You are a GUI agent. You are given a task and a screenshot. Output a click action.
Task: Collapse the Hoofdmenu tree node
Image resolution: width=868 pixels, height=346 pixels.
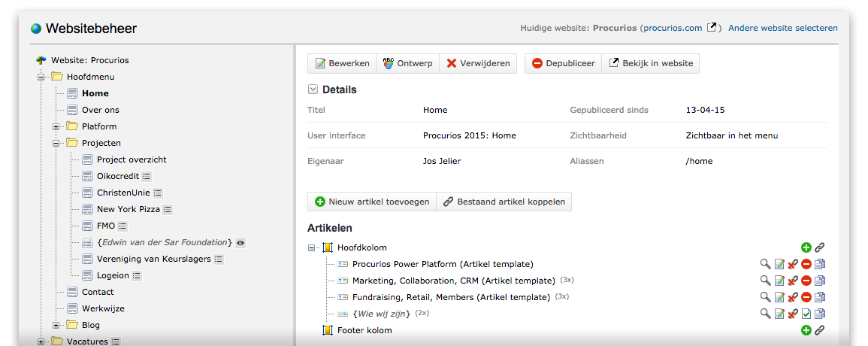coord(41,77)
